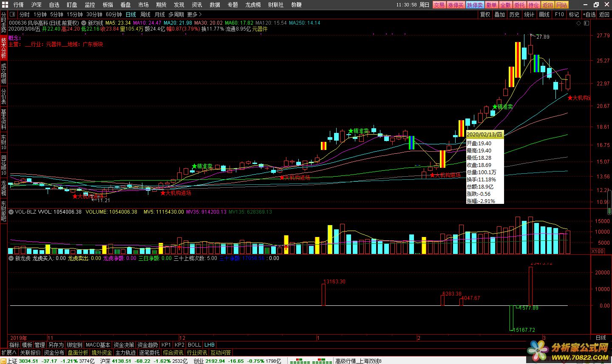Open the round dropdown icon next to 风华高科

coord(84,23)
